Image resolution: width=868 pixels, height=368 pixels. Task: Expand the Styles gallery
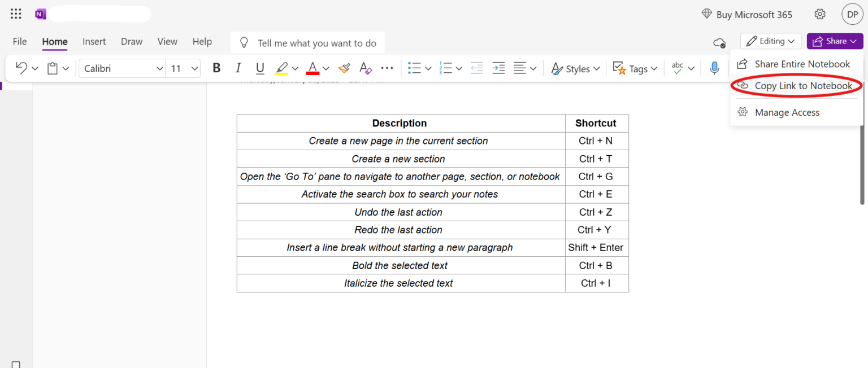pyautogui.click(x=576, y=68)
